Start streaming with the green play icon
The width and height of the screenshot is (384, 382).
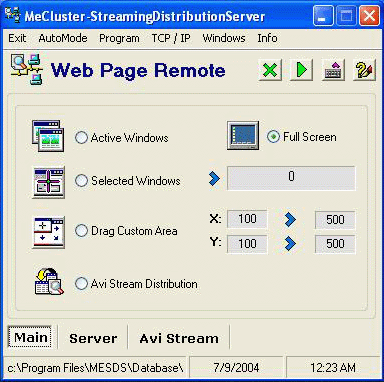[x=301, y=70]
